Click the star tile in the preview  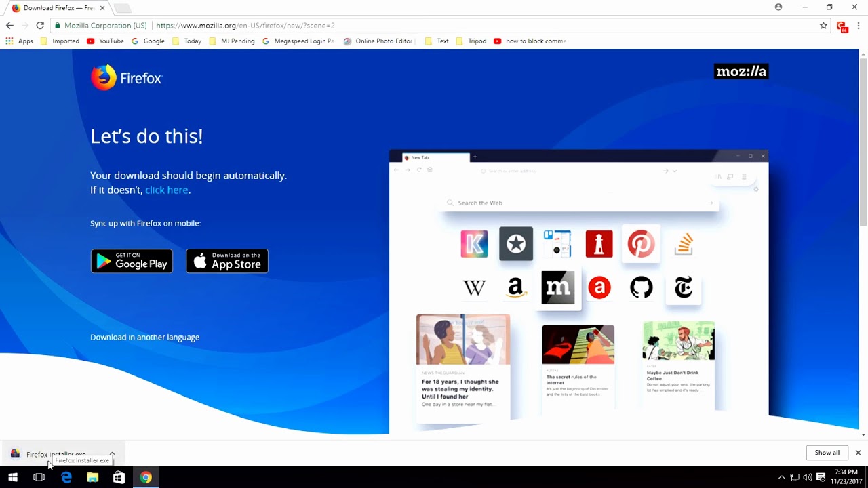(x=516, y=244)
